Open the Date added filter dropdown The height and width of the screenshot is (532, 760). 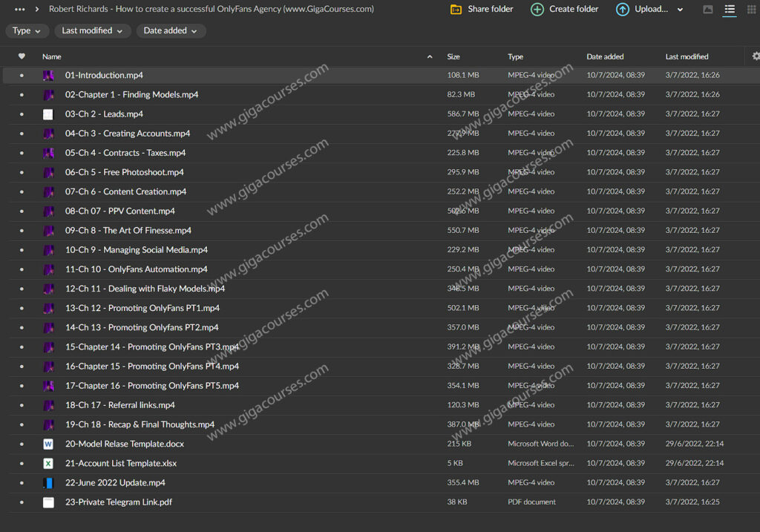coord(170,31)
